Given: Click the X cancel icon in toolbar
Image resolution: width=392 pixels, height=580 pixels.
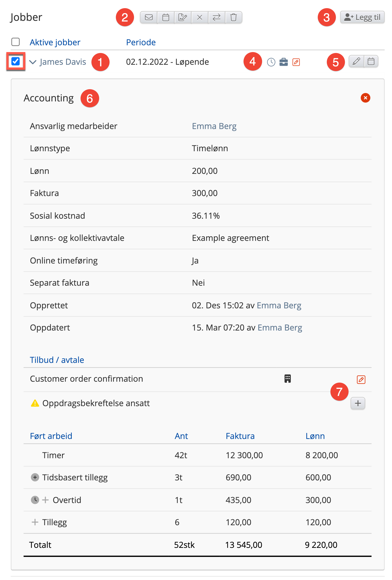Looking at the screenshot, I should tap(200, 17).
